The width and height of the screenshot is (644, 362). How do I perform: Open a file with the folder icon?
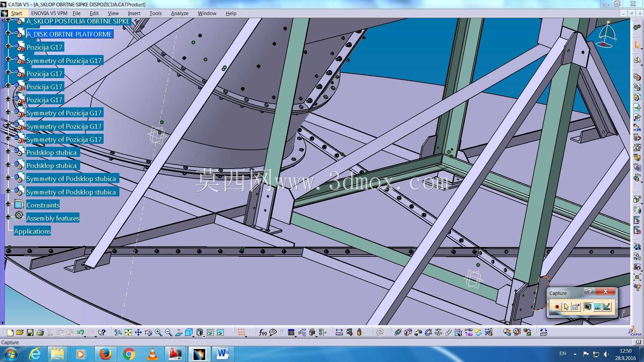(x=20, y=333)
